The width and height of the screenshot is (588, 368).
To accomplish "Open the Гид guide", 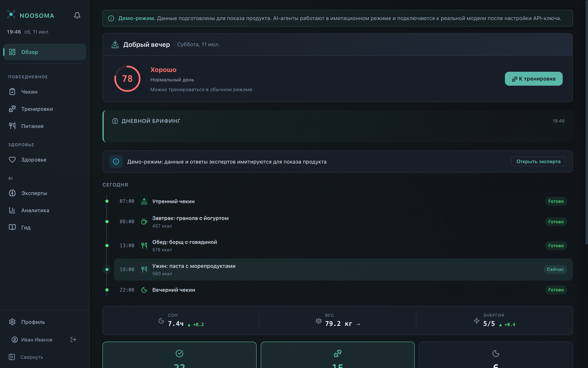I will click(45, 227).
